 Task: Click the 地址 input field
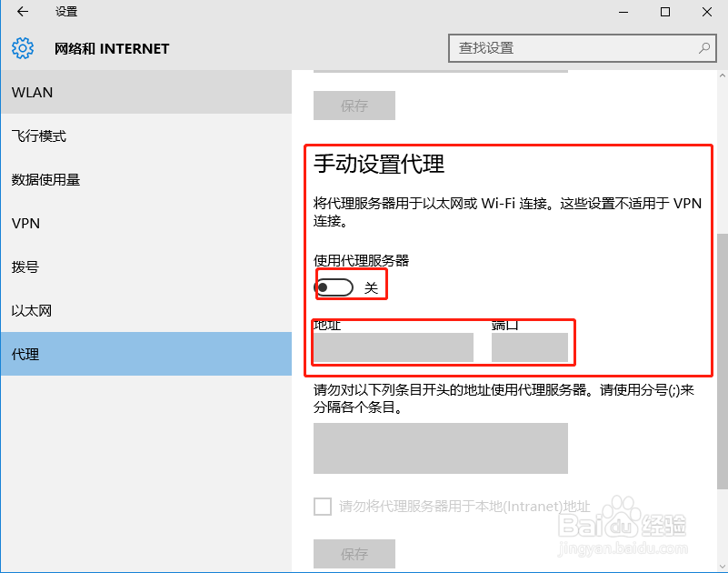[x=393, y=347]
